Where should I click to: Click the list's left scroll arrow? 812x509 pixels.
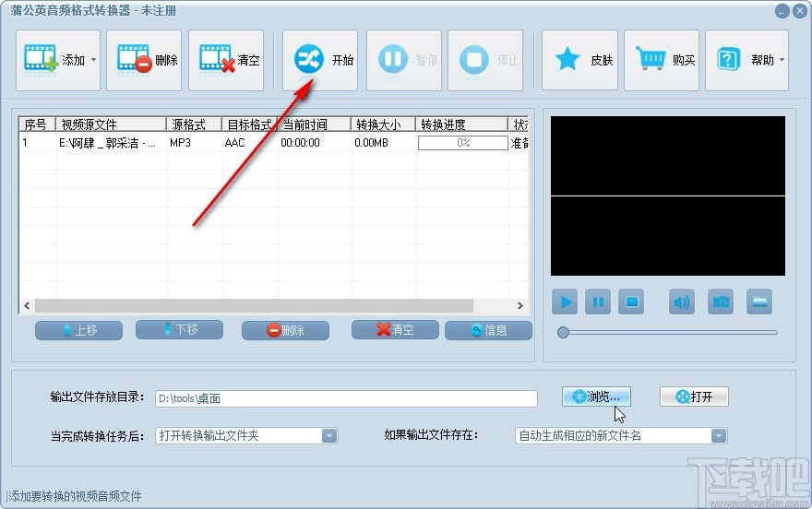27,306
